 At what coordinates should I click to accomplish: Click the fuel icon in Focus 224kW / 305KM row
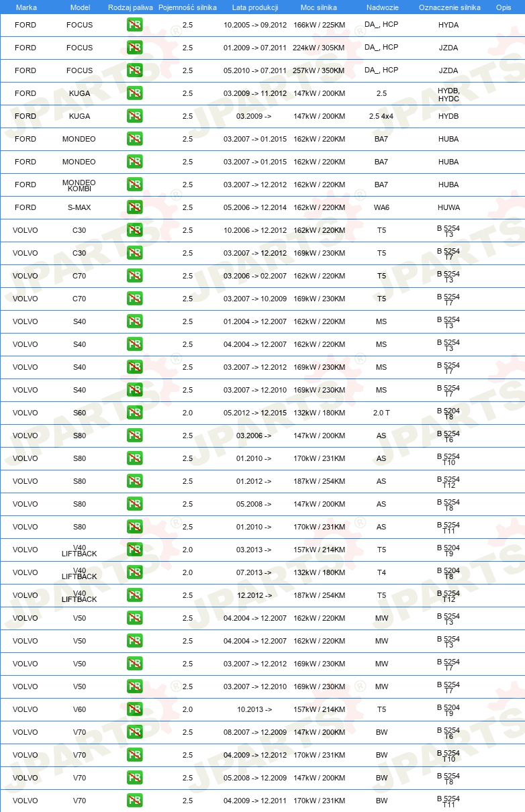(x=135, y=48)
